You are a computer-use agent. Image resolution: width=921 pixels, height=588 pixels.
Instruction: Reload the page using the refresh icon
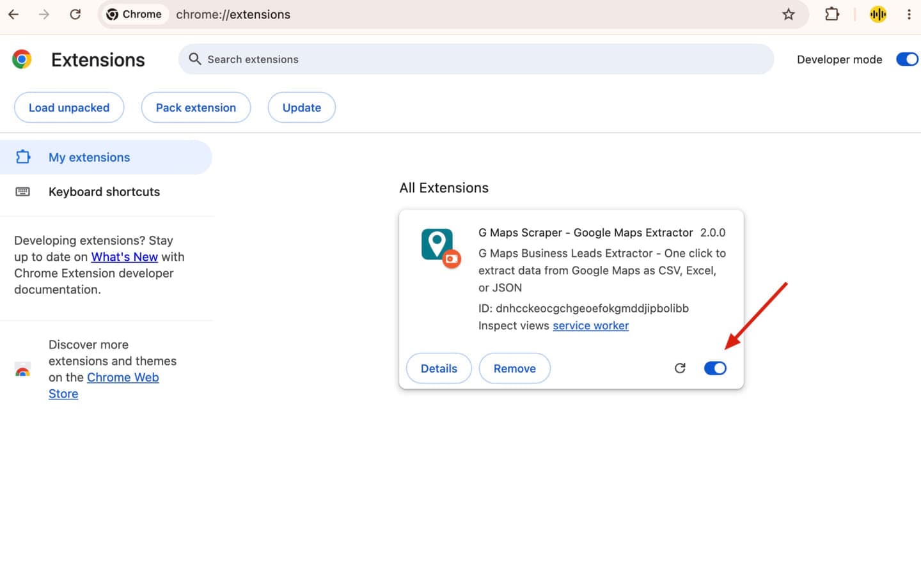[75, 14]
